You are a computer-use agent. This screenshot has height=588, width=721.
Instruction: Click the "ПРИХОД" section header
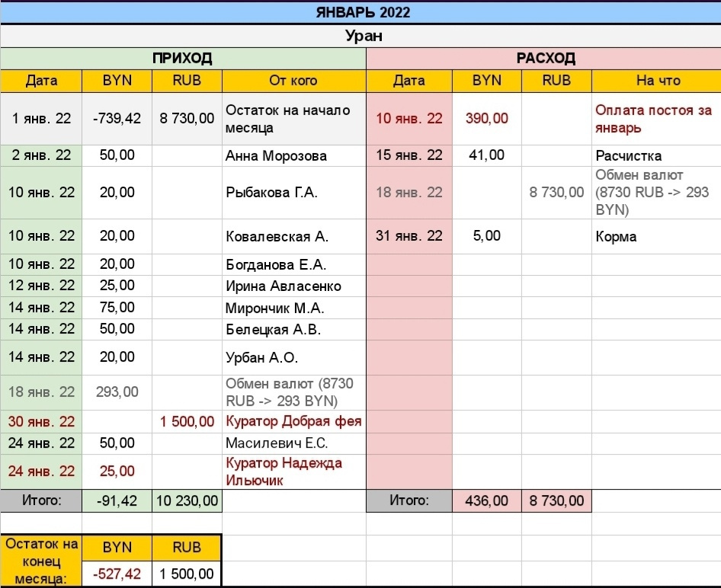pyautogui.click(x=182, y=59)
